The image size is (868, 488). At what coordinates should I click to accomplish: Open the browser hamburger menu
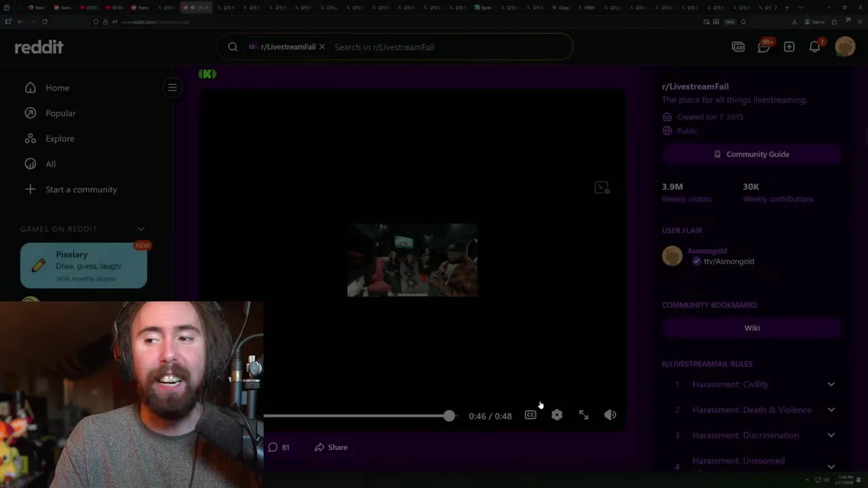860,22
